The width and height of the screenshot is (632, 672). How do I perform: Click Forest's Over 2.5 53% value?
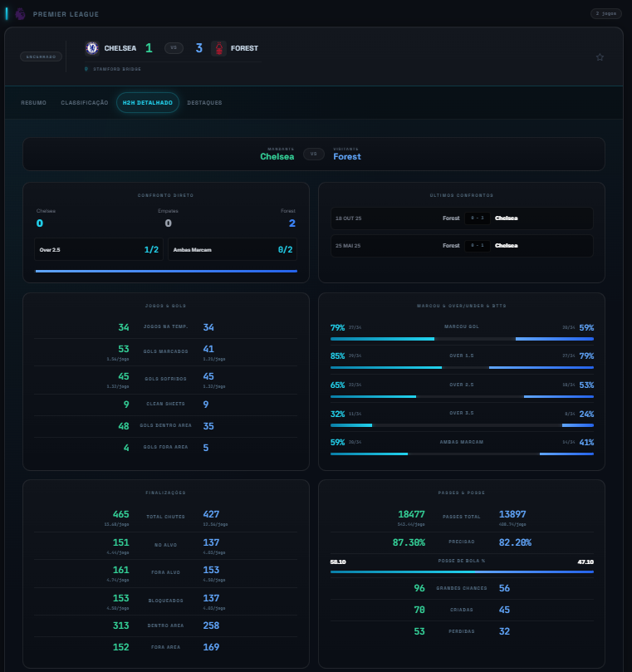point(586,385)
